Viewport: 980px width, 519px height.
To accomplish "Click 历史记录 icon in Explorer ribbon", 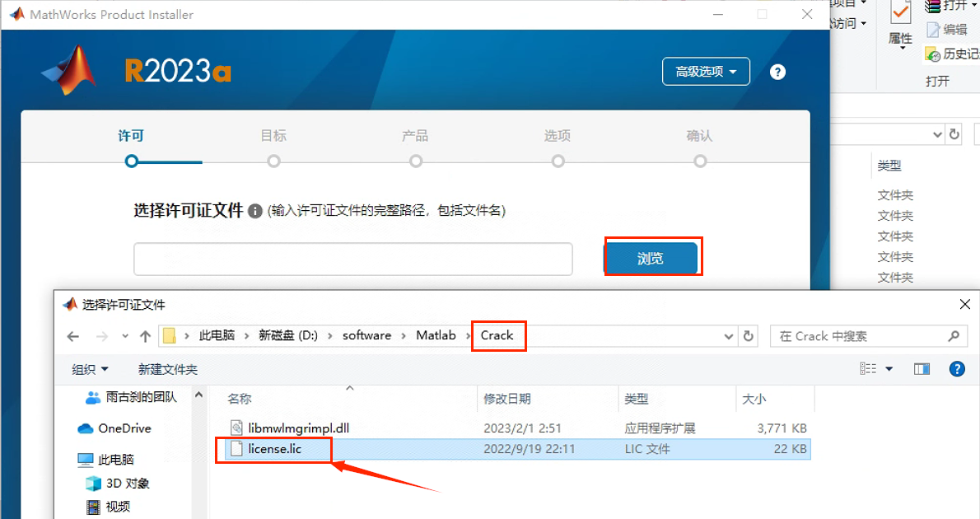I will click(x=933, y=54).
